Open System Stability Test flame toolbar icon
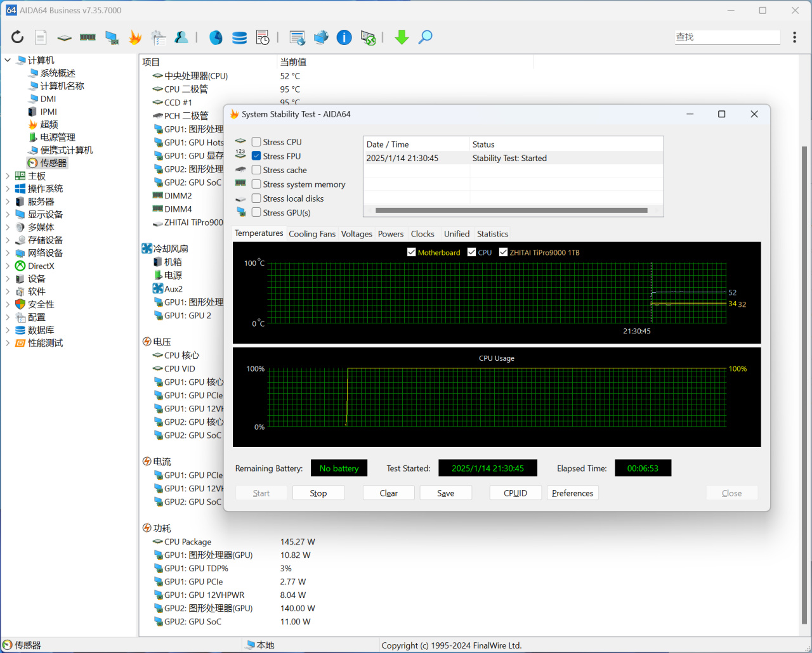Screen dimensions: 812x653 pos(135,37)
